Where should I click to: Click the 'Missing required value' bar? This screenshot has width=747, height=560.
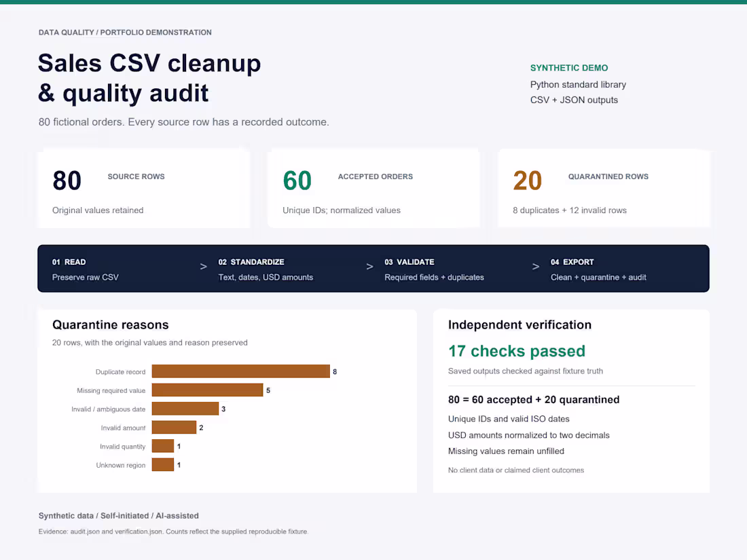coord(207,390)
